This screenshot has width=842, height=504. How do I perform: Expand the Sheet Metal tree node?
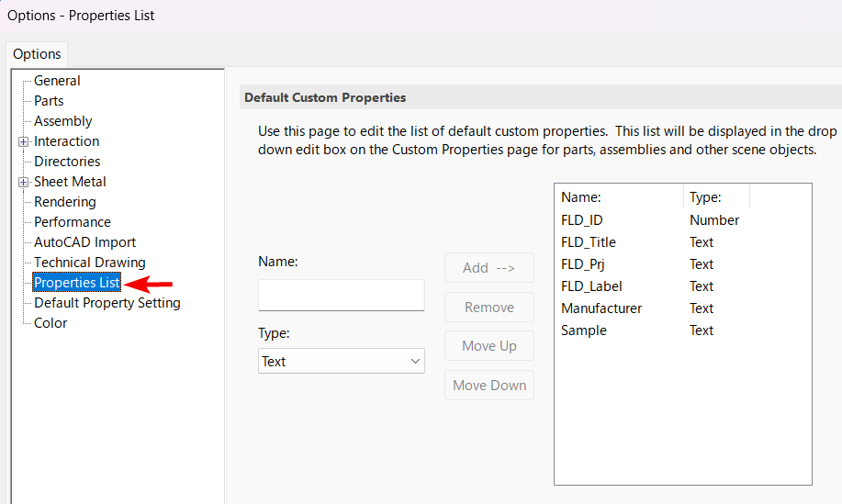pos(23,182)
